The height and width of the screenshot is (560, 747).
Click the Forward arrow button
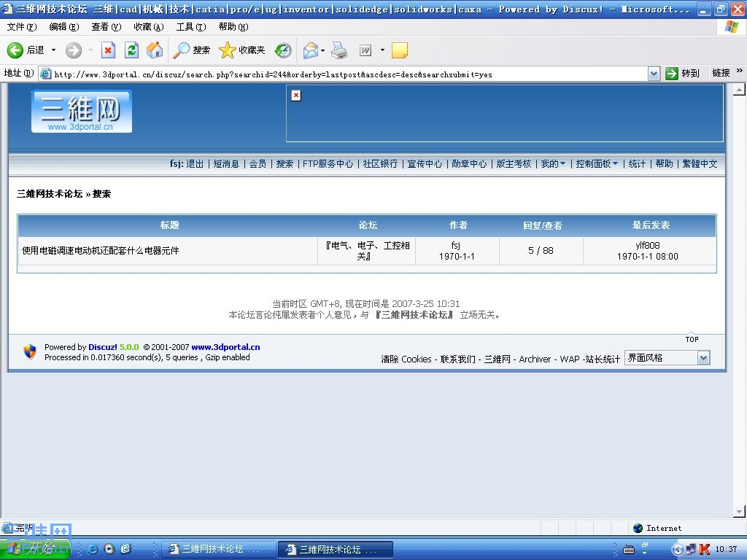[74, 50]
